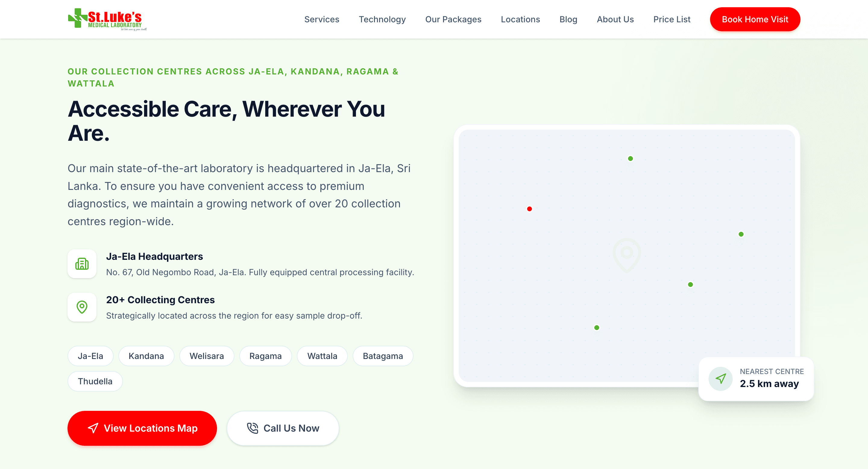Open the Services menu item
The image size is (868, 469).
click(322, 19)
